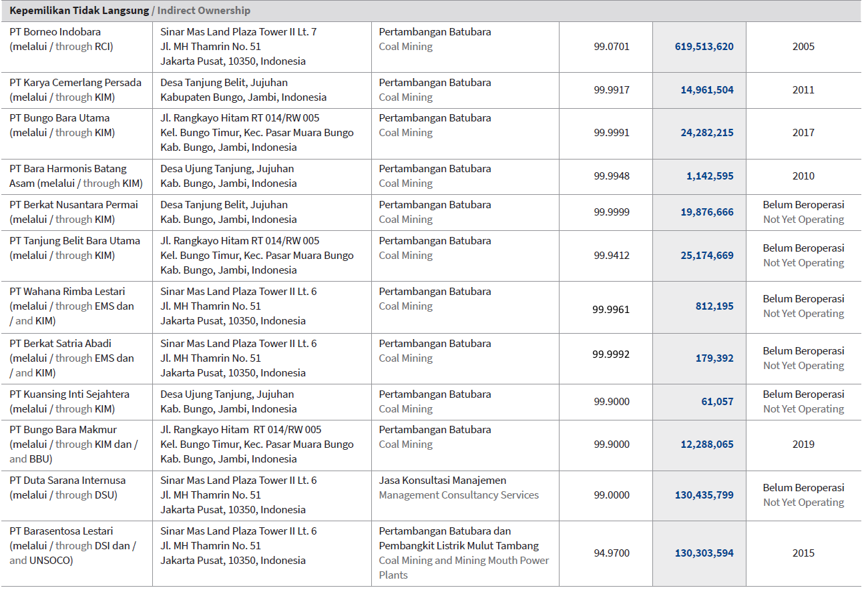Select PT Tanjung Belit Bara Utama name
This screenshot has width=868, height=594.
click(75, 241)
